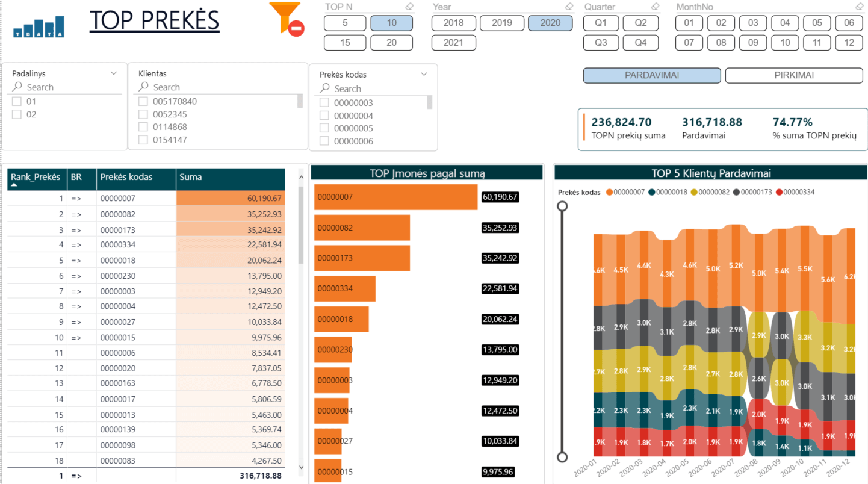
Task: Select Prekės kodas 00000004 checkbox
Action: coord(324,116)
